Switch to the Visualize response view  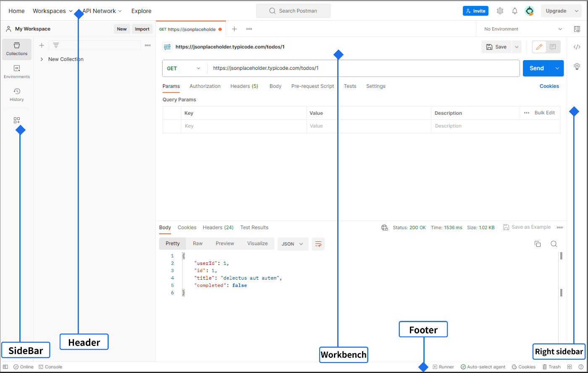[x=257, y=243]
